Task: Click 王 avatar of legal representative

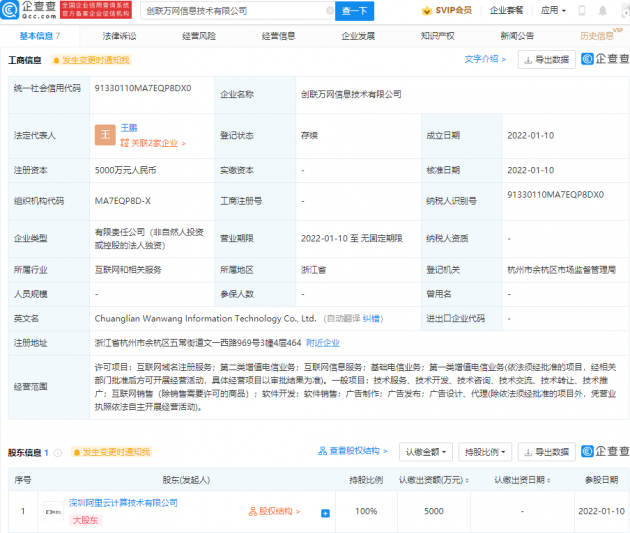Action: tap(105, 135)
